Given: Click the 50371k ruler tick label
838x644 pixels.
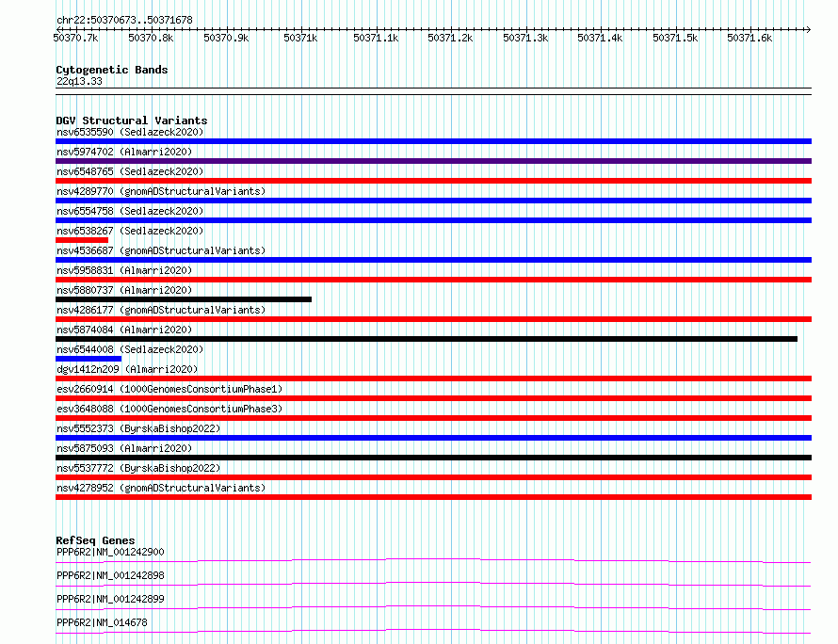Looking at the screenshot, I should point(300,38).
